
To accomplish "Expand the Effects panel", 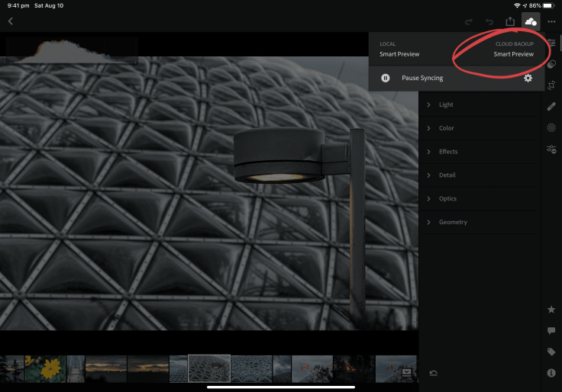I will coord(477,152).
